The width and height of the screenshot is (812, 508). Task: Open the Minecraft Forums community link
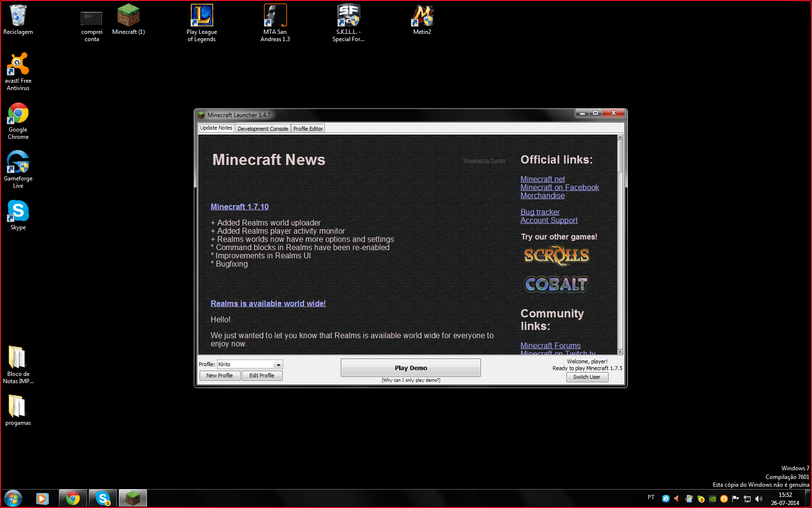(x=551, y=345)
